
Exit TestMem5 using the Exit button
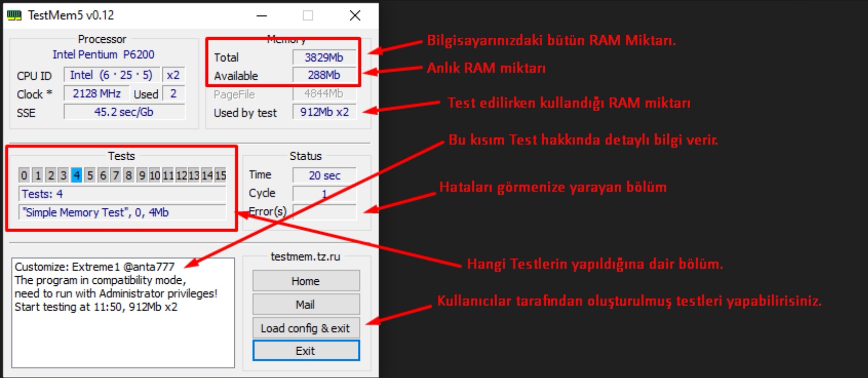coord(306,351)
